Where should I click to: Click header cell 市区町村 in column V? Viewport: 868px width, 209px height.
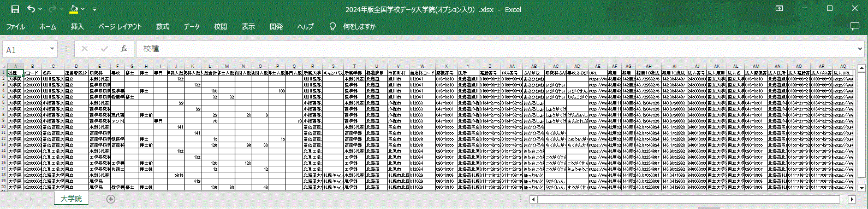(398, 72)
